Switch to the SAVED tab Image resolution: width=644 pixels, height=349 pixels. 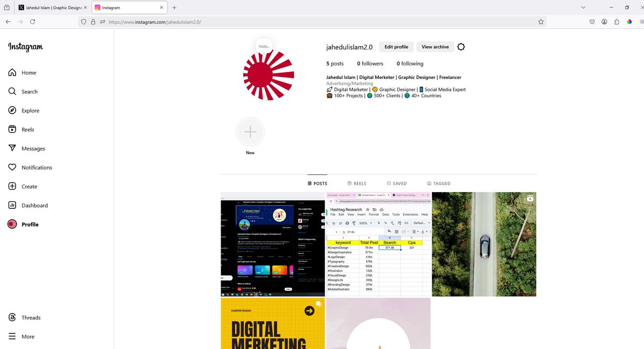[397, 184]
